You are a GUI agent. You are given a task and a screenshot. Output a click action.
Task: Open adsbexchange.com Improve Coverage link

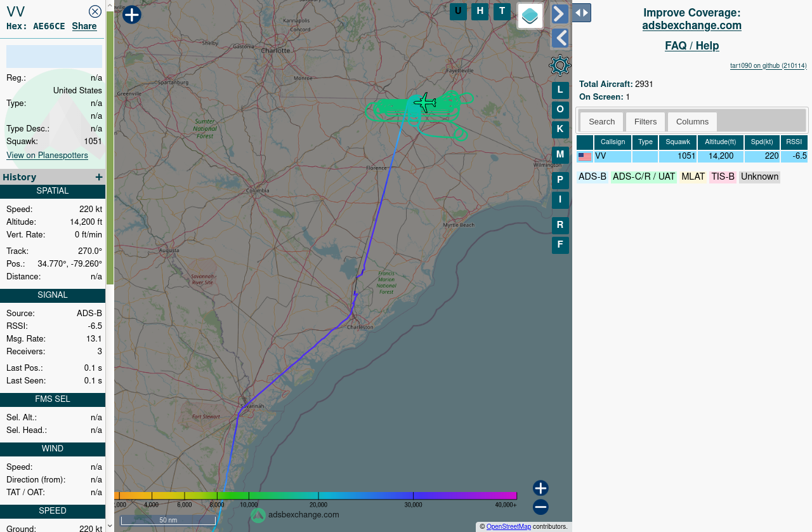[691, 26]
